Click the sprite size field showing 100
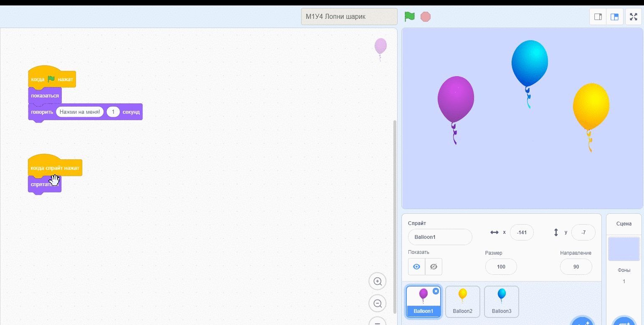This screenshot has width=644, height=325. tap(501, 267)
